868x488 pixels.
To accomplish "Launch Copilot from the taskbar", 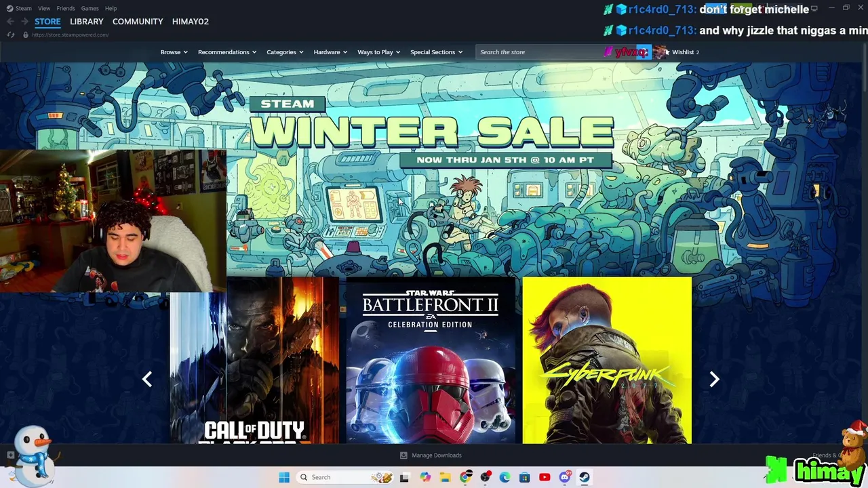I will tap(425, 477).
